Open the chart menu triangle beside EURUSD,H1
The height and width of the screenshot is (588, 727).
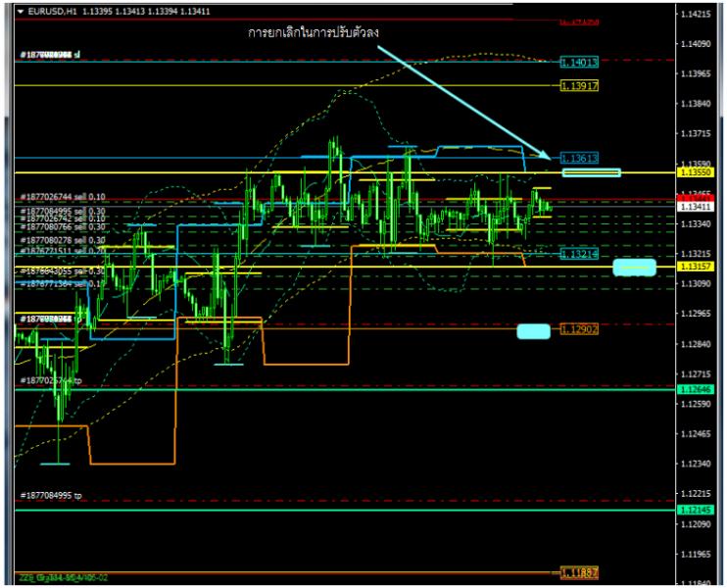click(20, 12)
